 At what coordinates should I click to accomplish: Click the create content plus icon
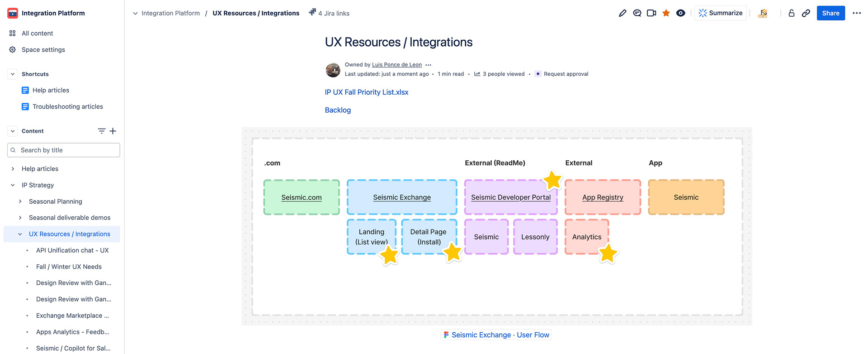113,131
